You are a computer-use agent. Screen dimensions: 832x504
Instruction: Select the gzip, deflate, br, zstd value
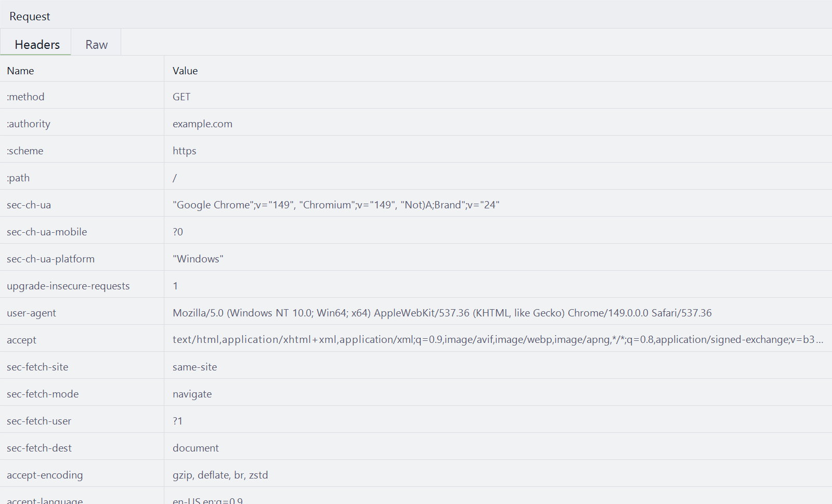(220, 475)
